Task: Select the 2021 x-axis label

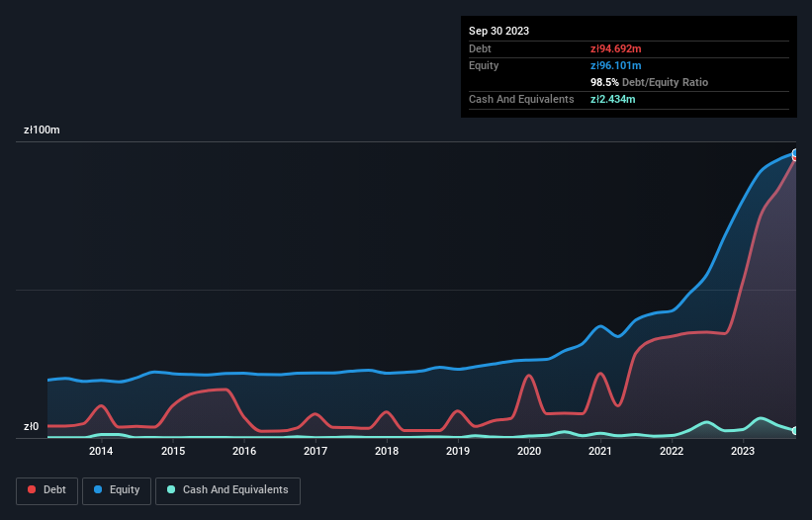Action: (600, 451)
